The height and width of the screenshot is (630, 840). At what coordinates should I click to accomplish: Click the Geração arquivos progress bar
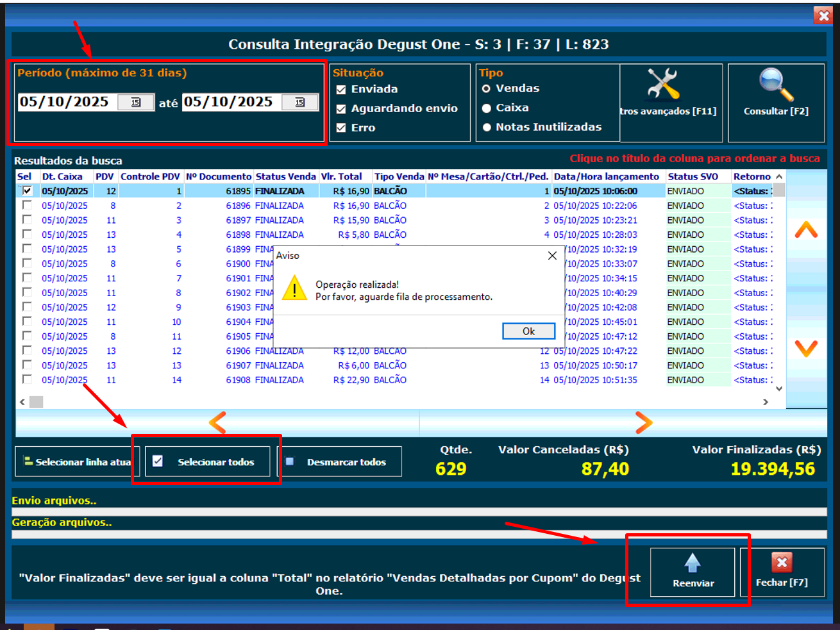click(419, 535)
